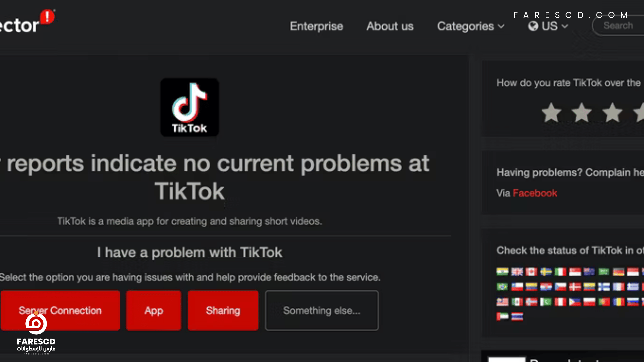644x362 pixels.
Task: Click 'Check the status of TikTok' heading
Action: (x=570, y=250)
